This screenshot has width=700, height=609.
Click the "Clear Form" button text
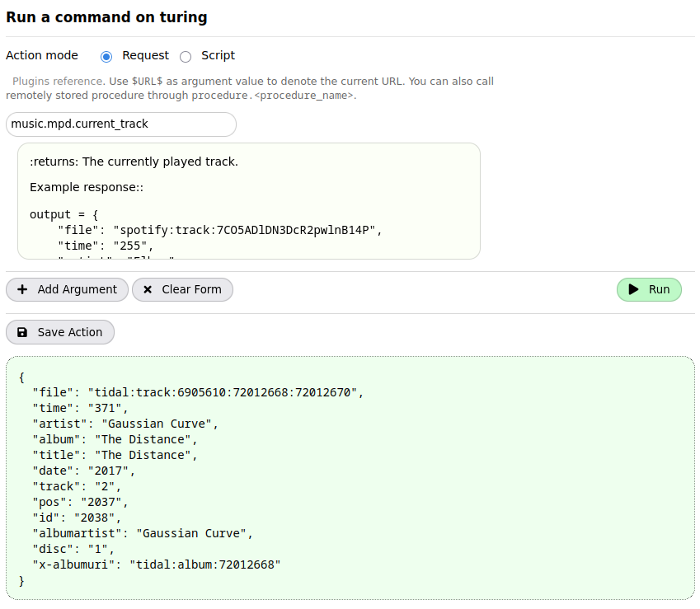(x=191, y=290)
